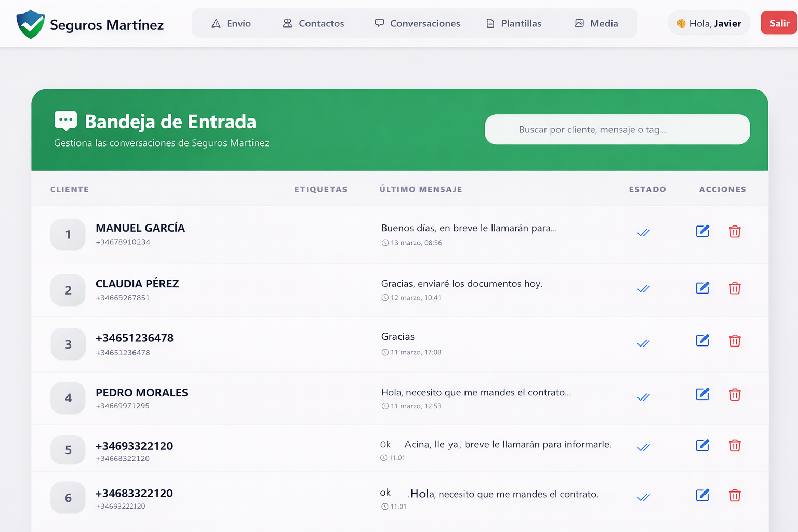Click trash icon for Pedro Morales
This screenshot has height=532, width=798.
735,395
